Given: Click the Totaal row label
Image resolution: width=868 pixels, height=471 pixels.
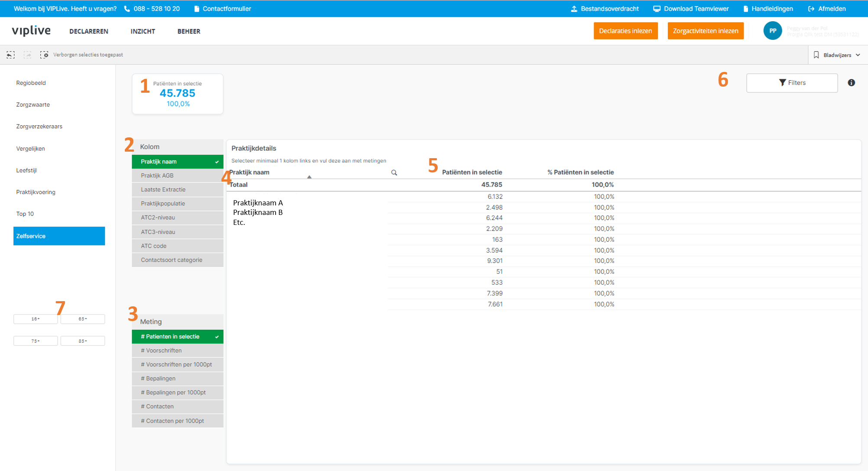Looking at the screenshot, I should coord(238,185).
